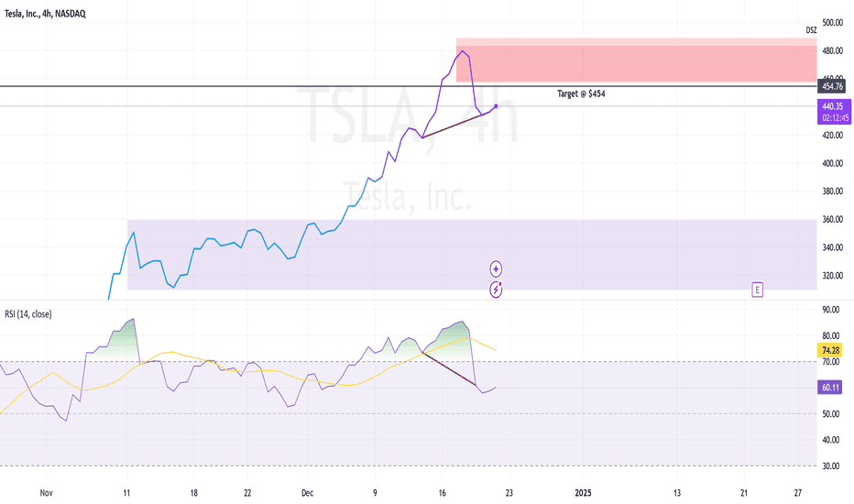
Task: Click the 30.00 RSI axis label
Action: pos(830,466)
